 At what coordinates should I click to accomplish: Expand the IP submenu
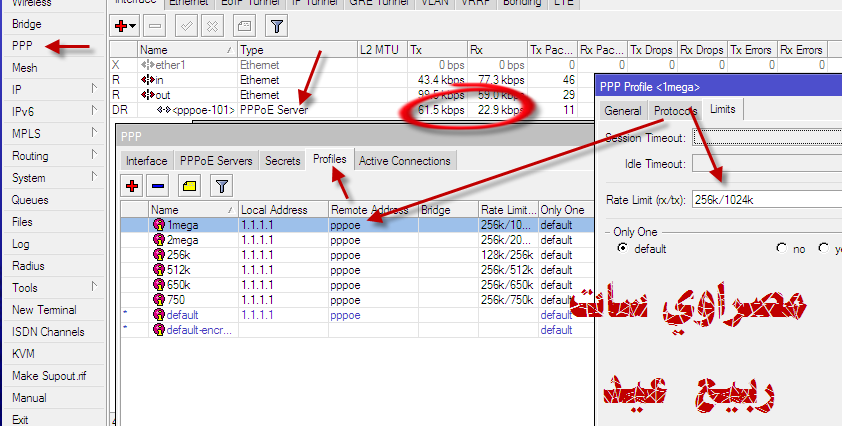95,88
